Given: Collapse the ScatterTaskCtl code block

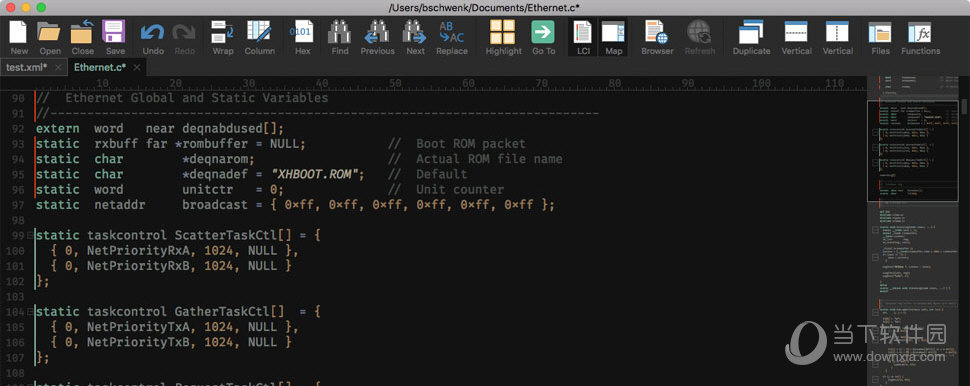Looking at the screenshot, I should pos(30,236).
